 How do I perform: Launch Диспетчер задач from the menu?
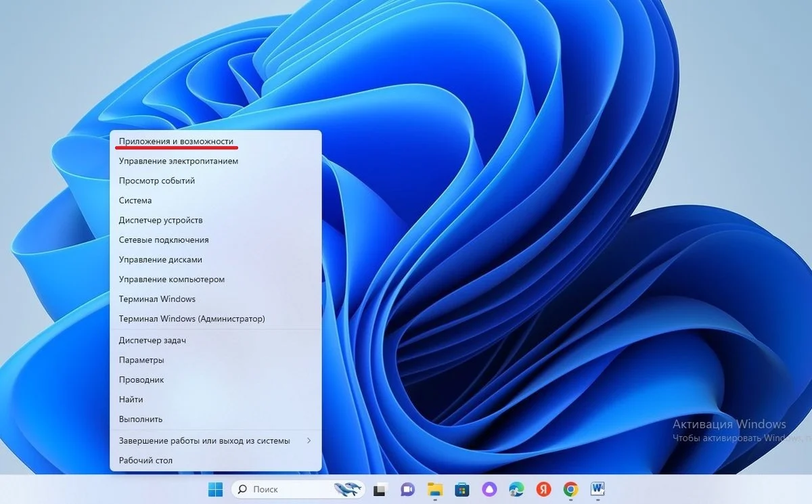point(216,340)
